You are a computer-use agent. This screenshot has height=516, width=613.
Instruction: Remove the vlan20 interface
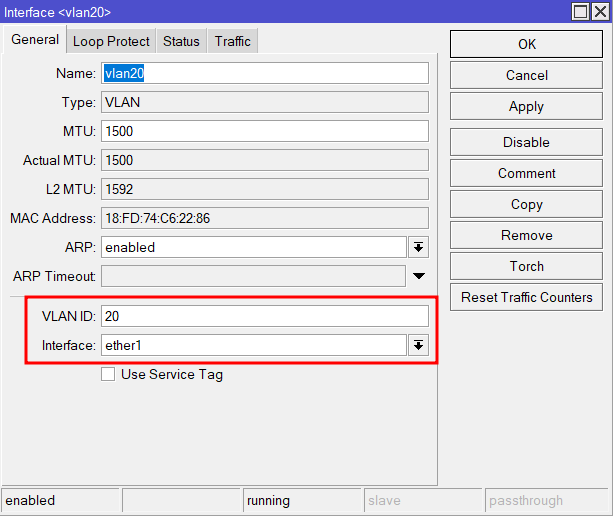pos(526,235)
